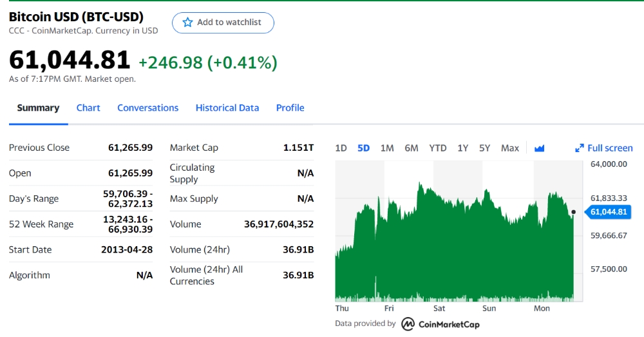This screenshot has height=337, width=644.
Task: Click the Max Supply label
Action: pos(194,198)
